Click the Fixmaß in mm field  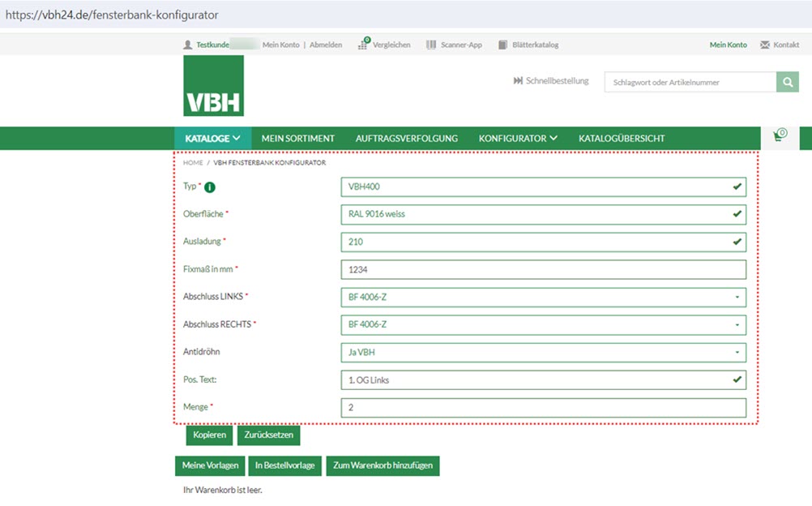(543, 269)
